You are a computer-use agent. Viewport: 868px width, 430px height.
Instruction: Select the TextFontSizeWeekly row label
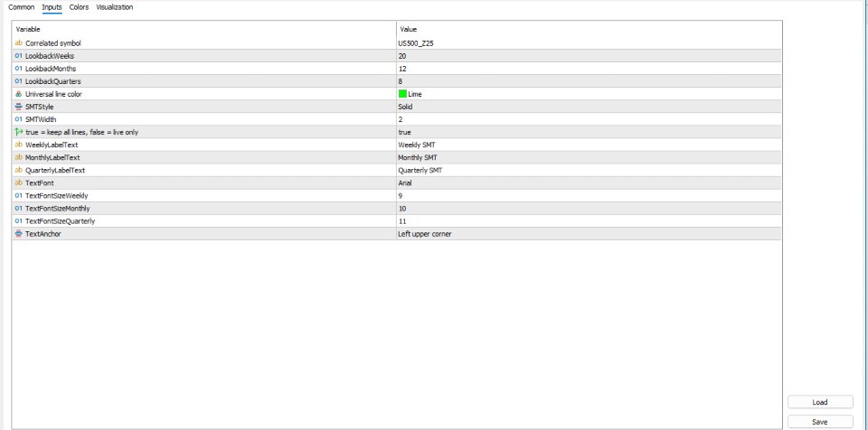pyautogui.click(x=56, y=196)
